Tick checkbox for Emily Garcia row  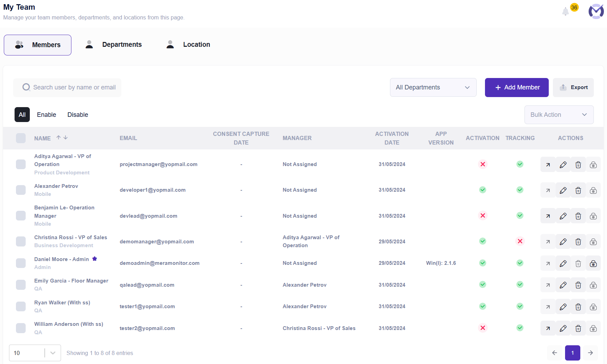tap(21, 285)
